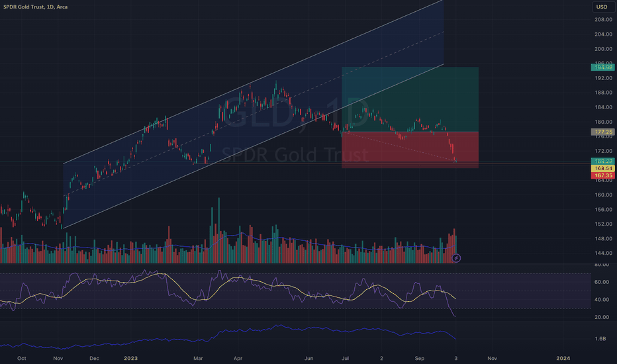The width and height of the screenshot is (617, 364).
Task: Select the 194.98 profit target price label
Action: click(x=603, y=68)
